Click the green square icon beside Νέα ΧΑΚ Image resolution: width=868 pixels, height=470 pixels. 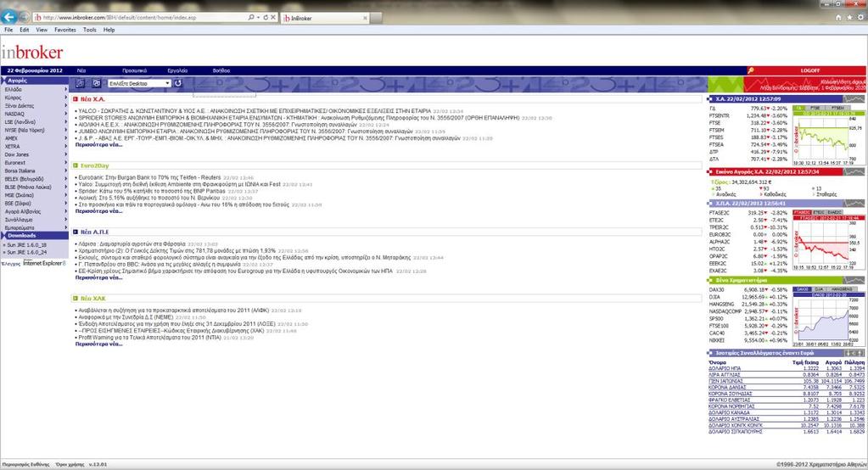point(76,299)
